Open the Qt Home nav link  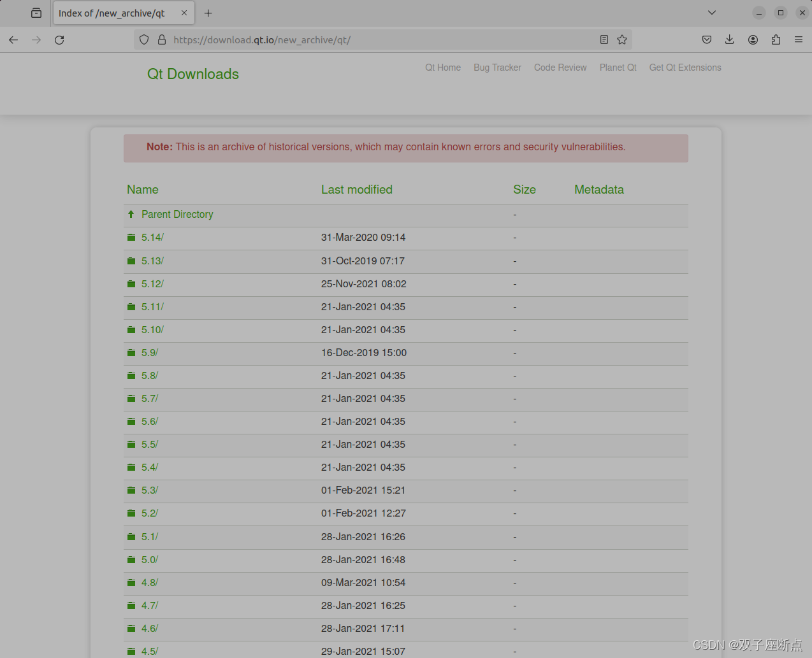click(x=443, y=68)
